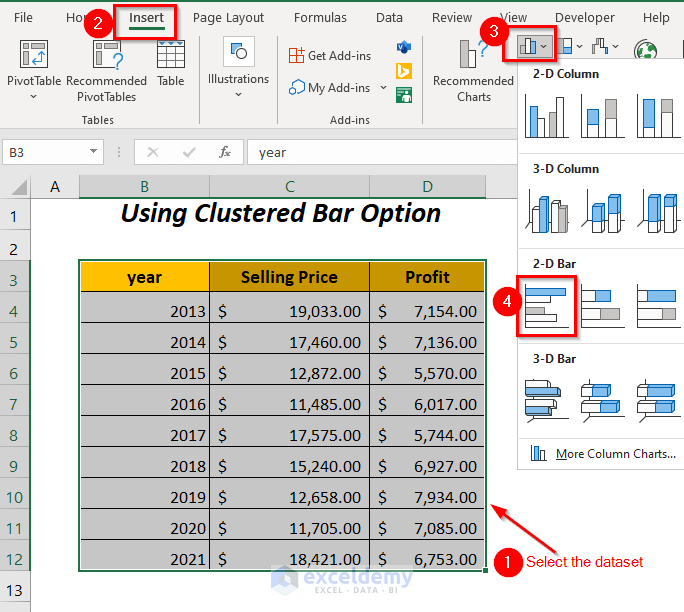Choose the 3-D Clustered Bar chart

[546, 400]
